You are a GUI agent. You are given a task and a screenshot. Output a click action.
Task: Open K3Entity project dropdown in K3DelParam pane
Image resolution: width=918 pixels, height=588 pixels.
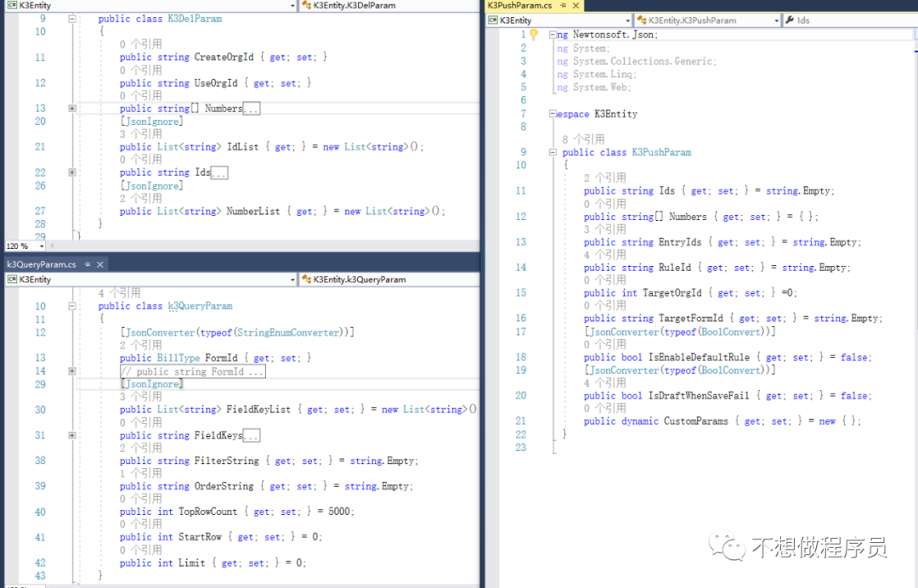point(292,5)
